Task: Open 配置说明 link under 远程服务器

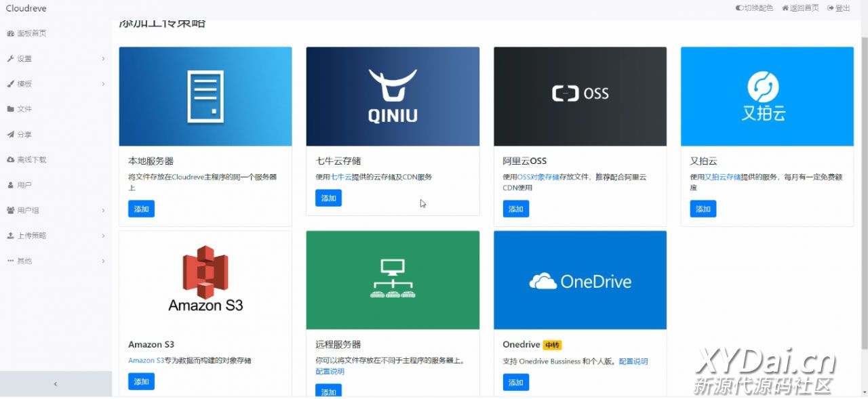Action: pyautogui.click(x=330, y=371)
